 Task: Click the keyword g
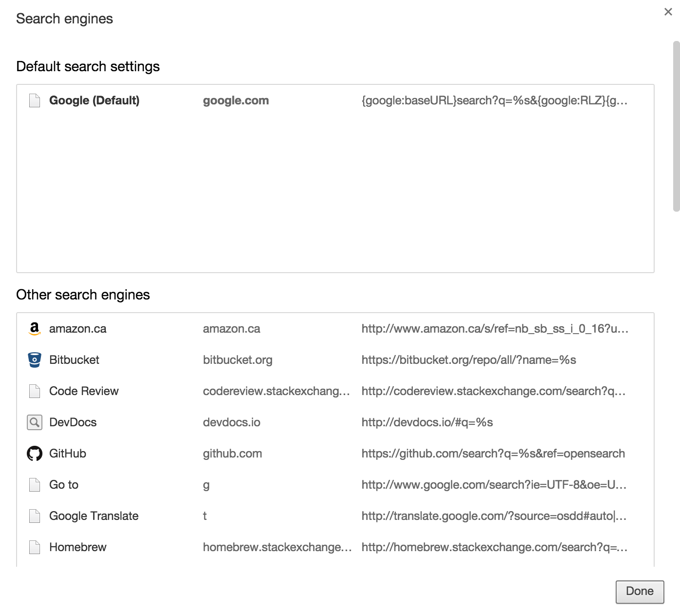[206, 486]
